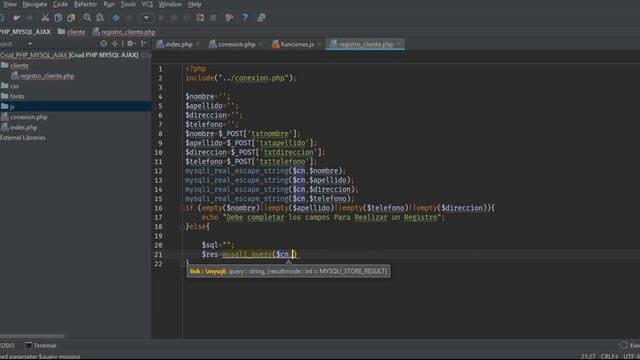Image resolution: width=640 pixels, height=360 pixels.
Task: Open the Event Log at bottom right
Action: pyautogui.click(x=629, y=345)
